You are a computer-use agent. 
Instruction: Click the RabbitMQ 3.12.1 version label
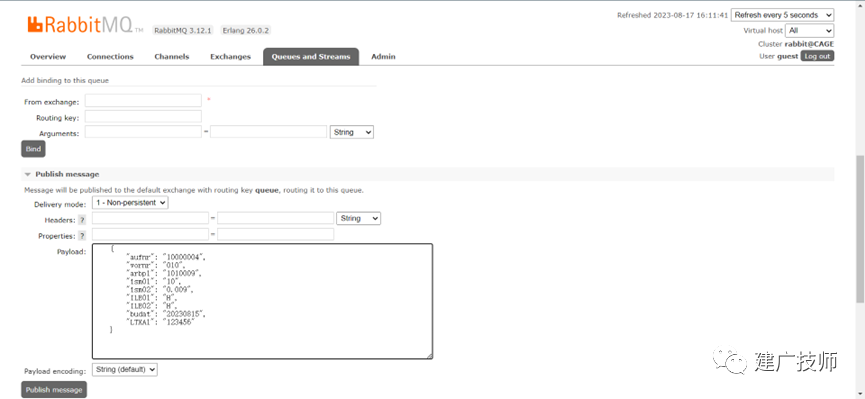183,30
